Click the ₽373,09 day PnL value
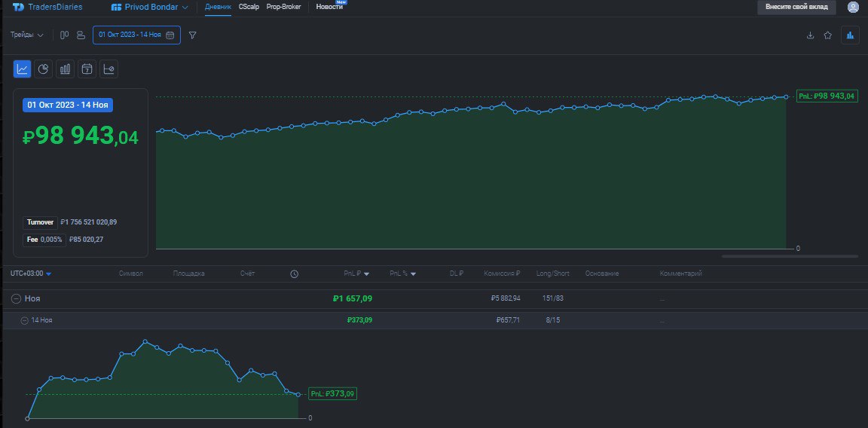This screenshot has width=868, height=428. (x=360, y=320)
